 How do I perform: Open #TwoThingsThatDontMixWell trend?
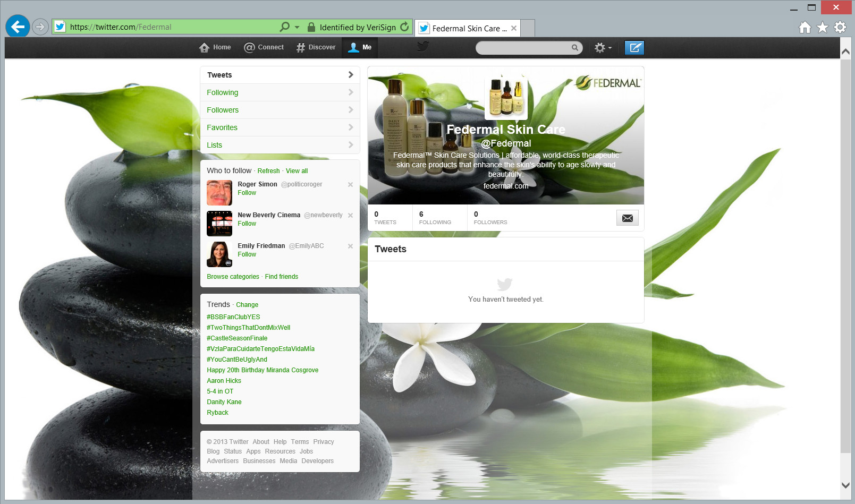248,328
